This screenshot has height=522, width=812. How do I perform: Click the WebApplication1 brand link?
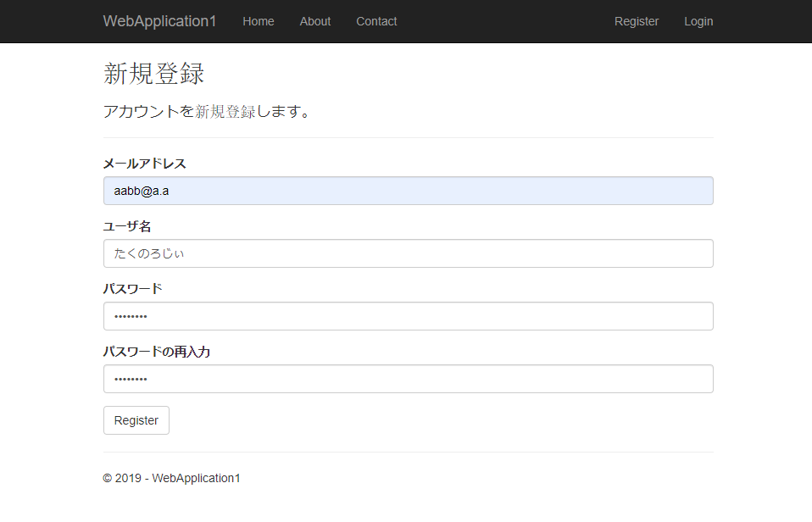pos(159,21)
